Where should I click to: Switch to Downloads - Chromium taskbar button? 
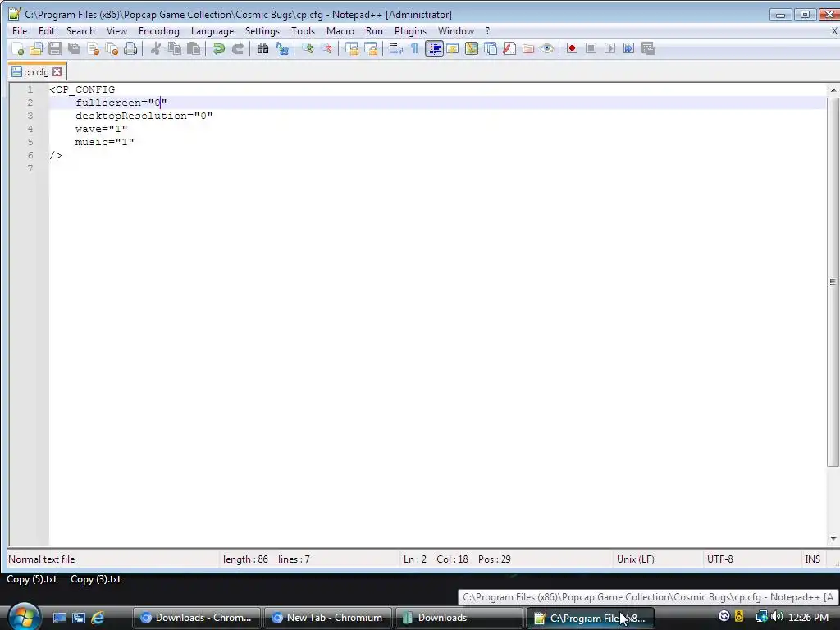click(x=197, y=618)
